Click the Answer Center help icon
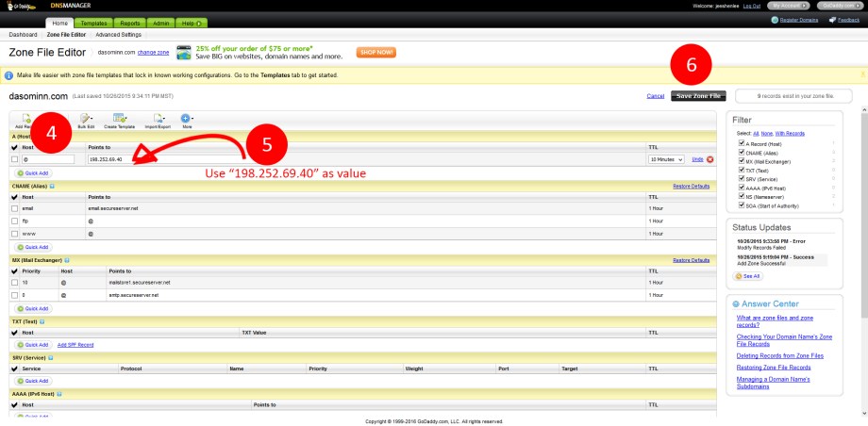The image size is (868, 426). [x=736, y=304]
